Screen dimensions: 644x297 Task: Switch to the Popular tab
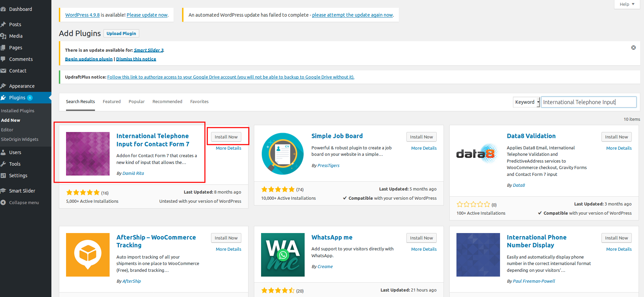(x=136, y=102)
